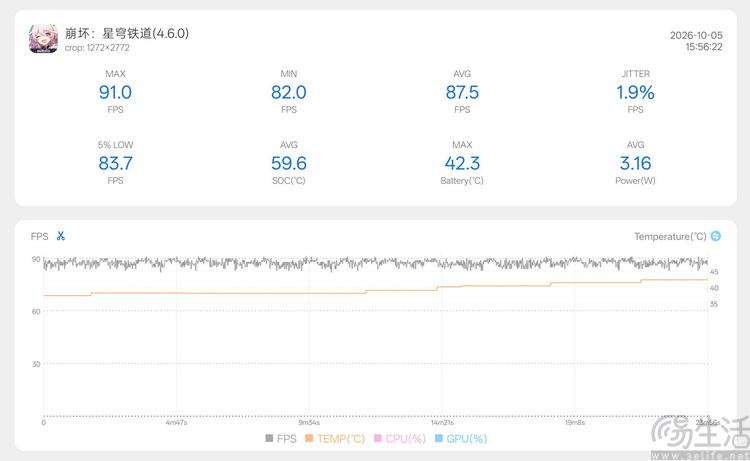750x461 pixels.
Task: Click the 4m47s time axis label
Action: pos(176,423)
